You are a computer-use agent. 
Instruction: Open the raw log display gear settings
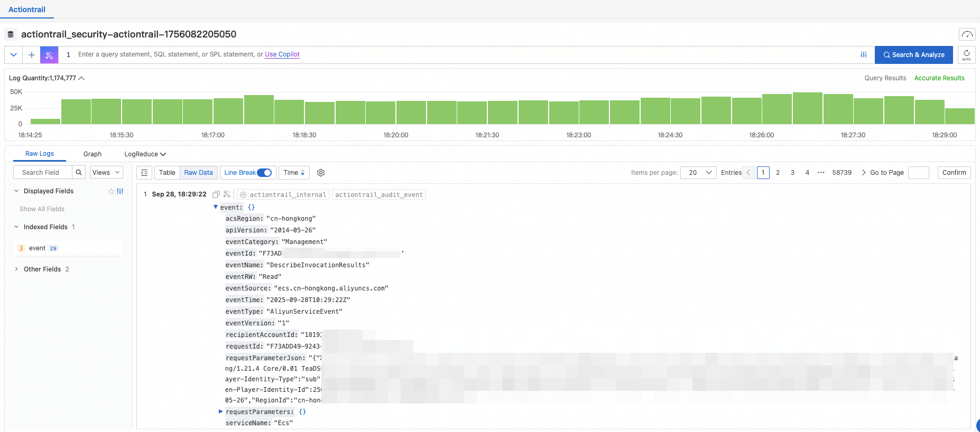click(321, 173)
